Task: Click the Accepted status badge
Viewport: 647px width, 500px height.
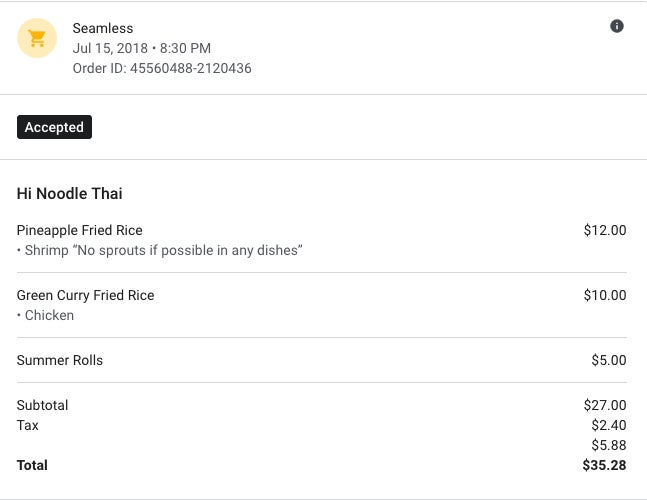Action: point(54,127)
